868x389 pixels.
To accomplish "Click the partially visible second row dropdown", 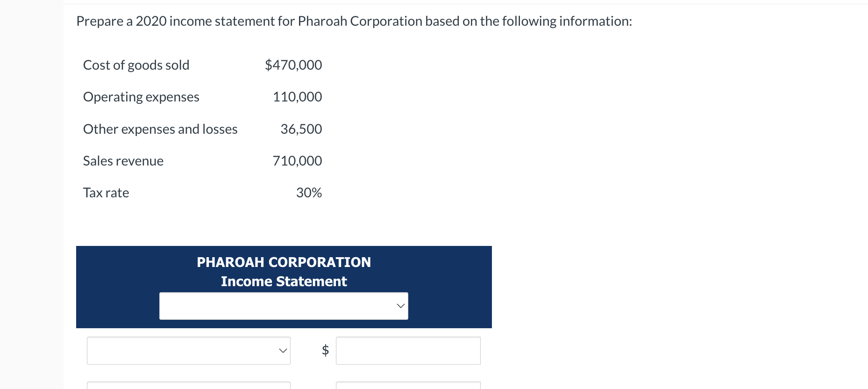I will (x=188, y=386).
